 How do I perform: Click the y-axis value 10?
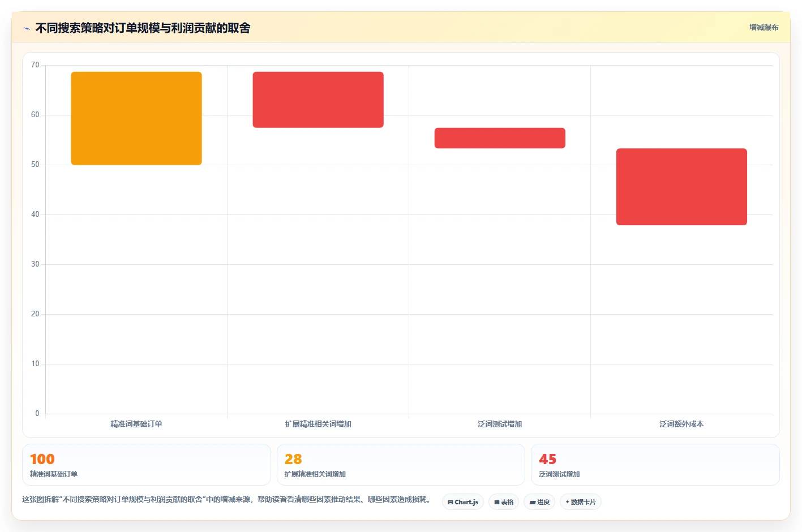[x=35, y=364]
